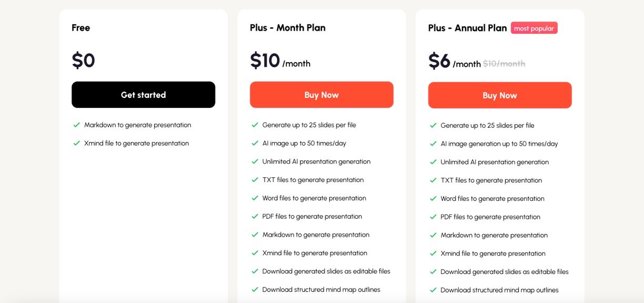Click Annual Plan's 'Xmind file to generate presentation' text

click(x=493, y=254)
